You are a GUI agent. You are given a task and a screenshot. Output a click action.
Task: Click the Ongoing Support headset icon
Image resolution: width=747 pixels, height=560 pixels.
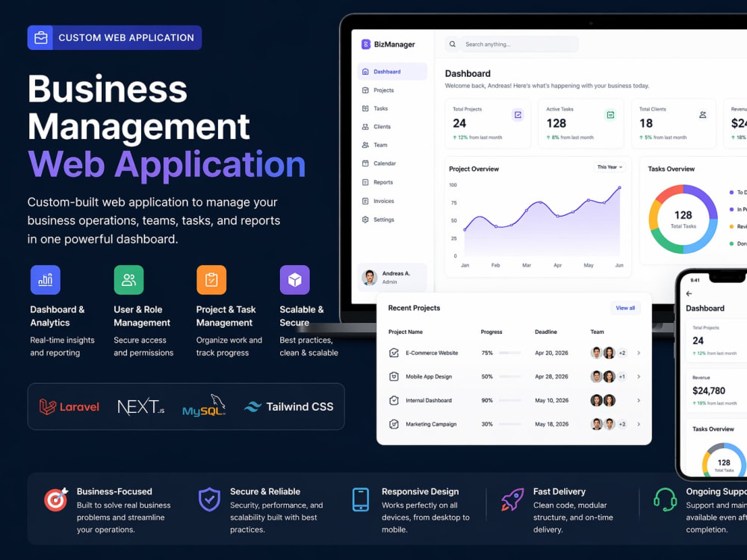click(x=665, y=500)
